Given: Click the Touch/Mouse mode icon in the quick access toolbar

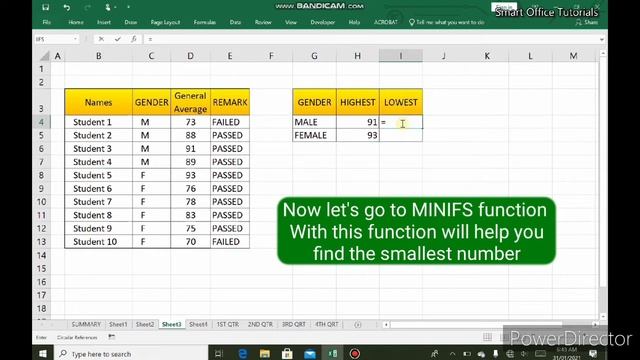Looking at the screenshot, I should 108,7.
